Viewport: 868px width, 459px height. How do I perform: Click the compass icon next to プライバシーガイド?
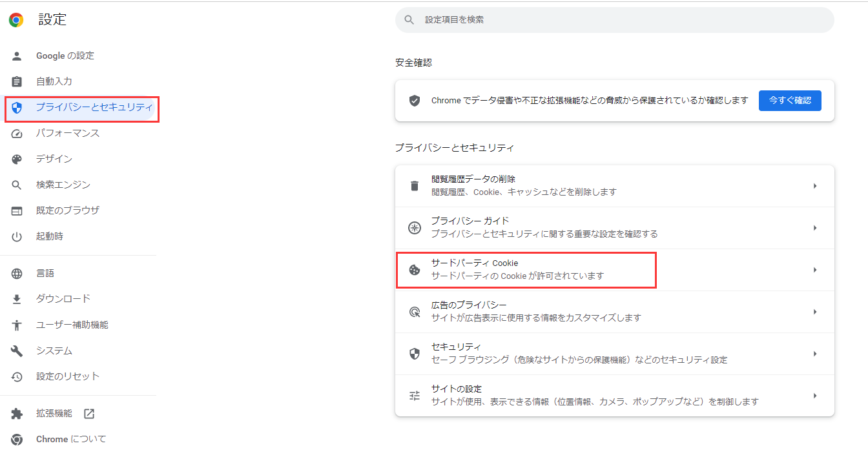[414, 227]
